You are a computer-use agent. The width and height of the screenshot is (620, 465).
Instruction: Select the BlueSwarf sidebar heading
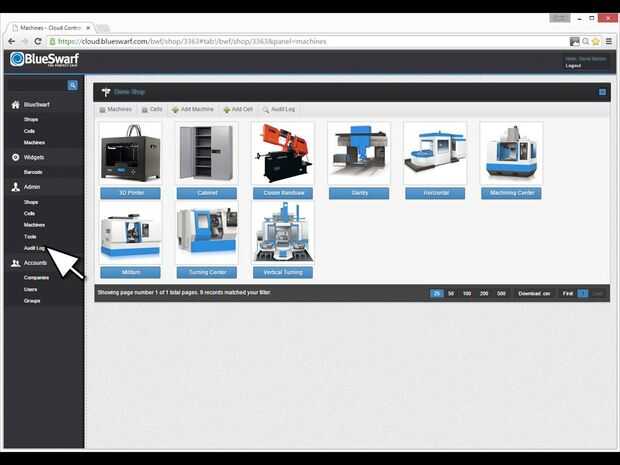point(36,104)
